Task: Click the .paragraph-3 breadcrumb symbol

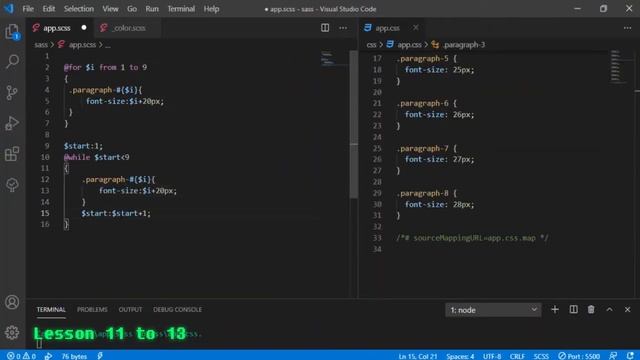Action: tap(464, 44)
